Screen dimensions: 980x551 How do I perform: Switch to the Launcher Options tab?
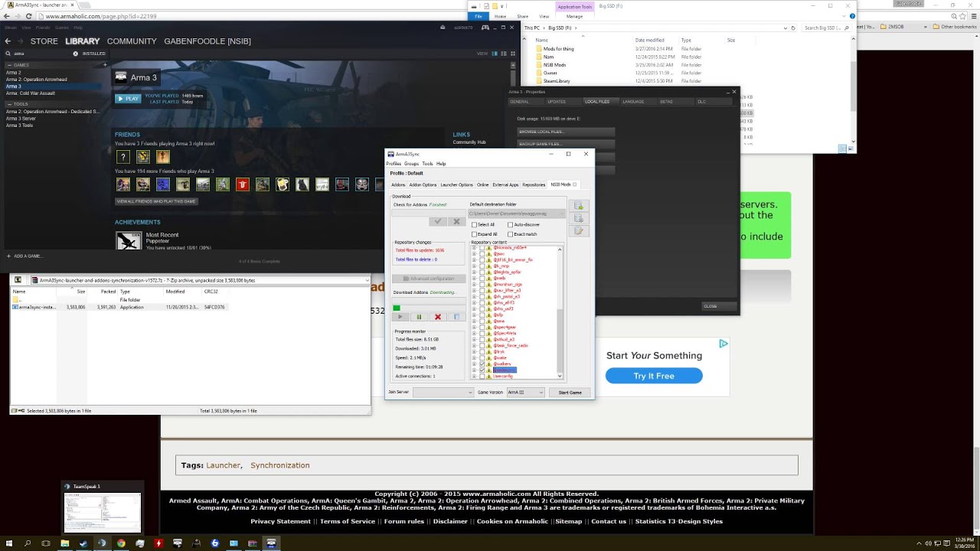point(456,184)
